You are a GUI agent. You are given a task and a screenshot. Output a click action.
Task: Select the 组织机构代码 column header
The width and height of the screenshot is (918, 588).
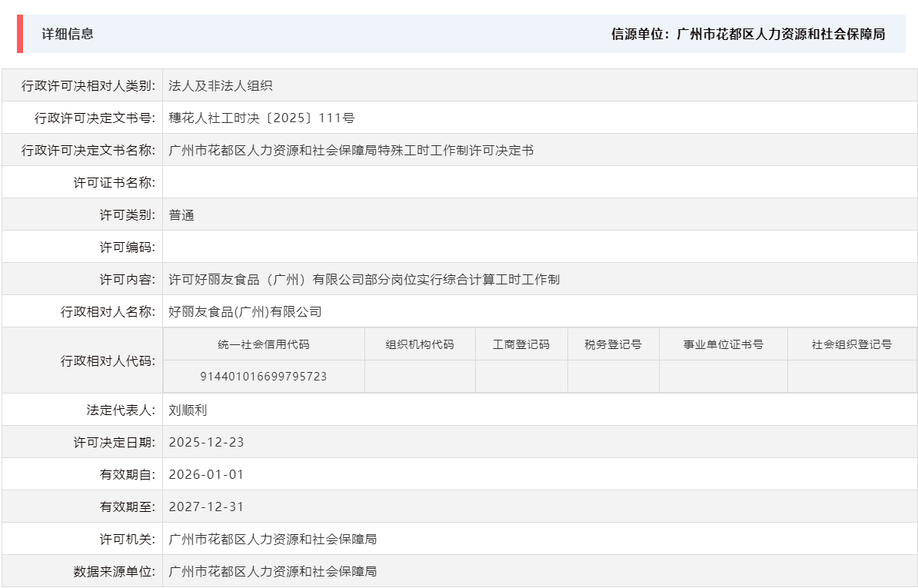tap(421, 344)
